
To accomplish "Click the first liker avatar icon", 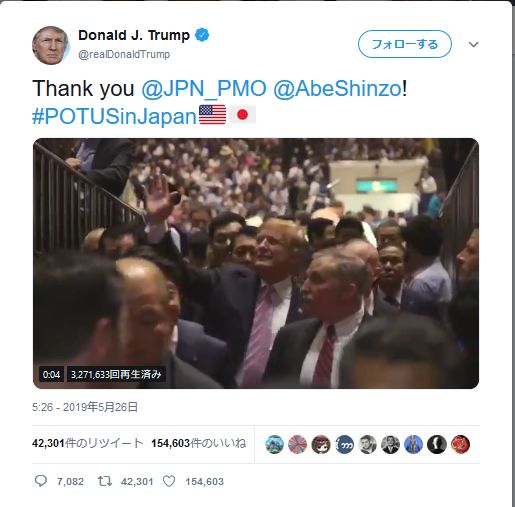I will pyautogui.click(x=274, y=444).
